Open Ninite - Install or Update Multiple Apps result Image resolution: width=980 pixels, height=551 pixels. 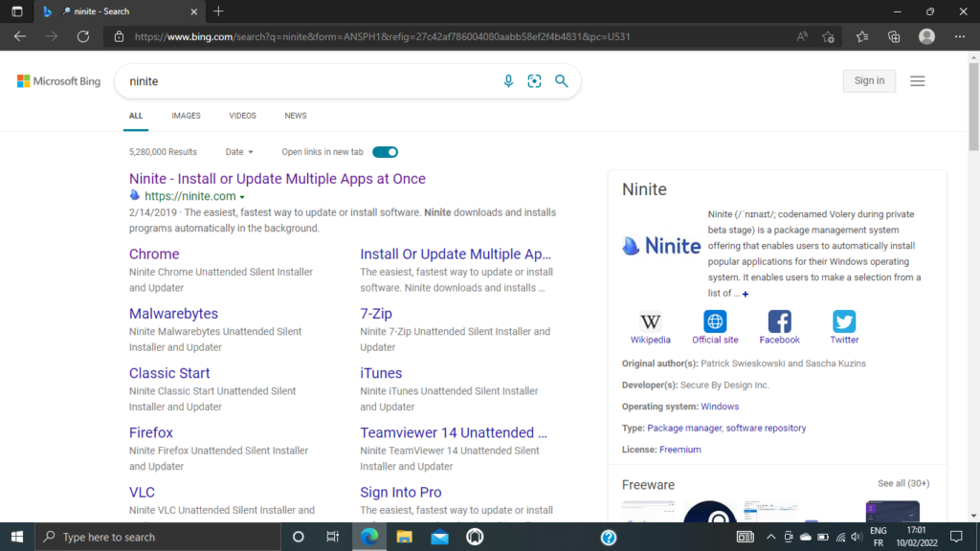[277, 179]
